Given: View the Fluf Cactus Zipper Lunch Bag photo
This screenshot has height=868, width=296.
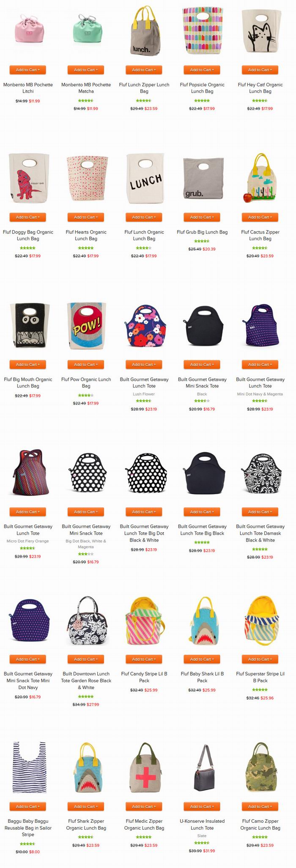Looking at the screenshot, I should coord(260,178).
